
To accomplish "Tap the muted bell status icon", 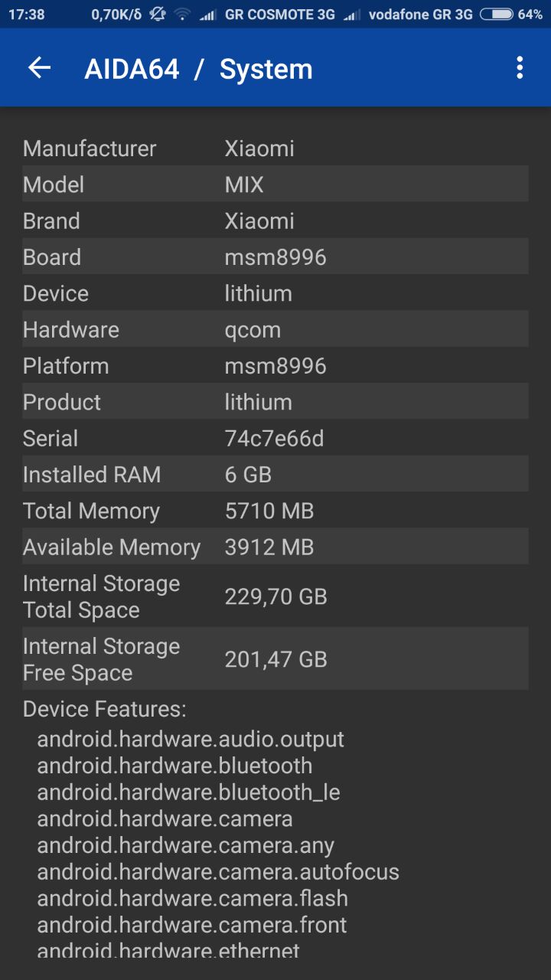I will coord(158,15).
